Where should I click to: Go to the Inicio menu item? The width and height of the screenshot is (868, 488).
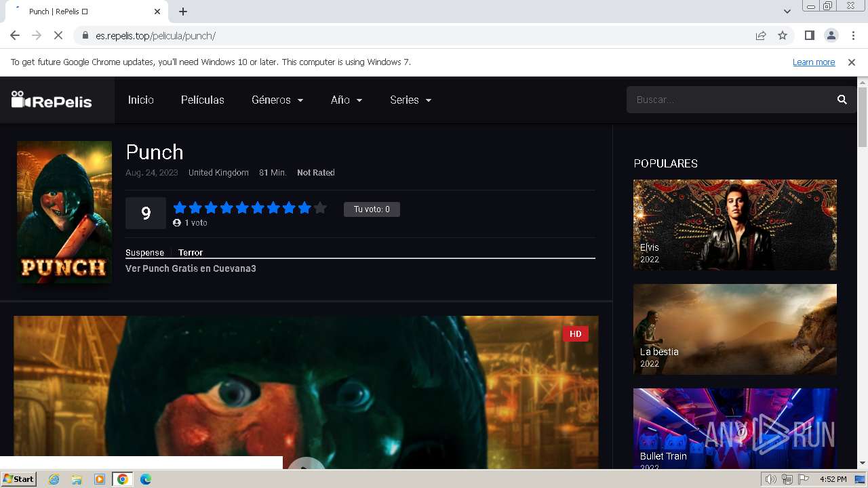(x=141, y=100)
